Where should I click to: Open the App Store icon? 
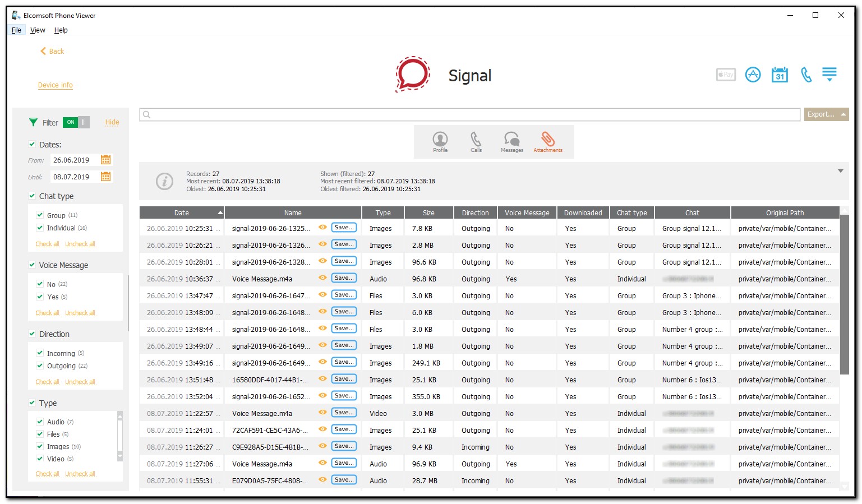pos(753,75)
